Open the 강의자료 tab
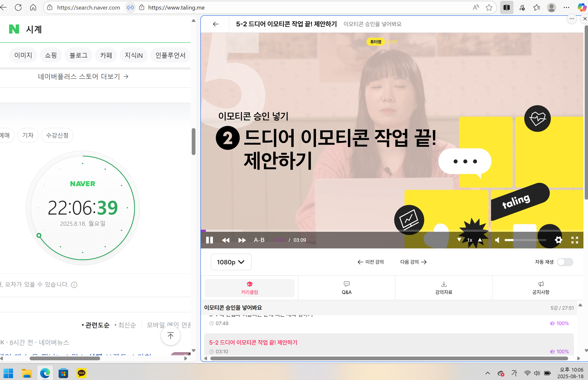The width and height of the screenshot is (588, 380). pos(443,288)
